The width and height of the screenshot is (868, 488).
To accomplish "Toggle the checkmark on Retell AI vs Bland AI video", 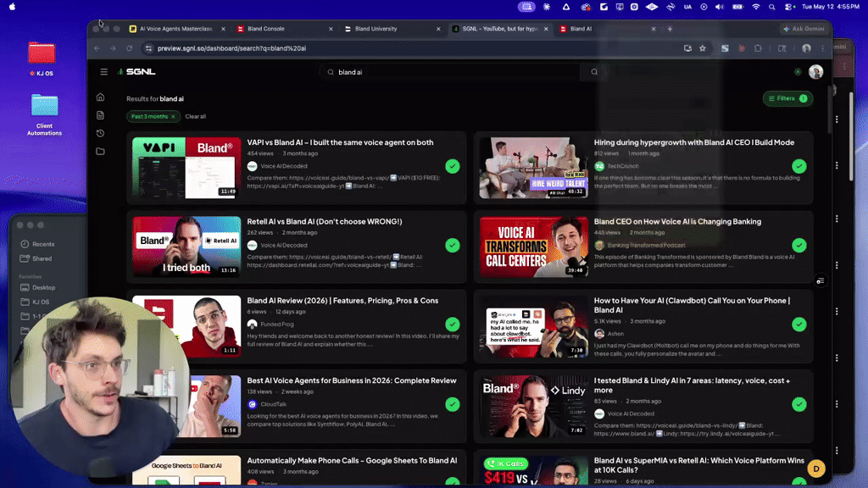I will pos(453,245).
